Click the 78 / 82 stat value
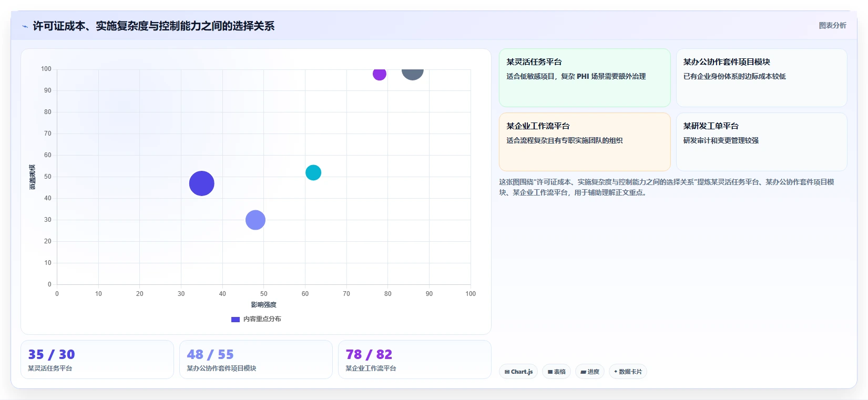This screenshot has width=868, height=400. pyautogui.click(x=369, y=354)
